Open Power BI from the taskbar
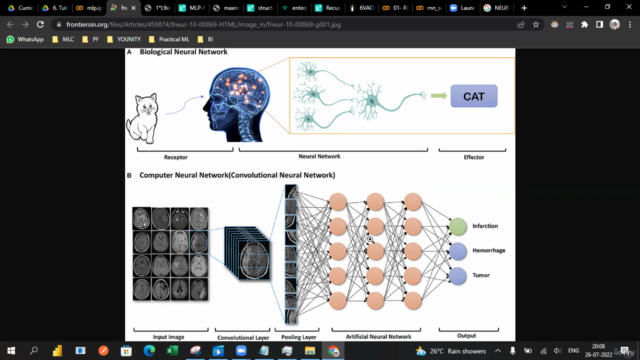The image size is (640, 360). [57, 351]
